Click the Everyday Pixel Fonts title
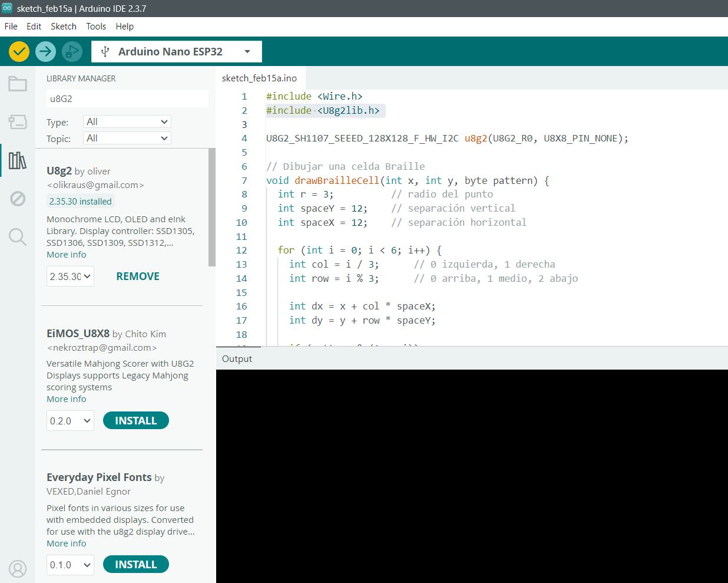Image resolution: width=728 pixels, height=583 pixels. [x=99, y=477]
